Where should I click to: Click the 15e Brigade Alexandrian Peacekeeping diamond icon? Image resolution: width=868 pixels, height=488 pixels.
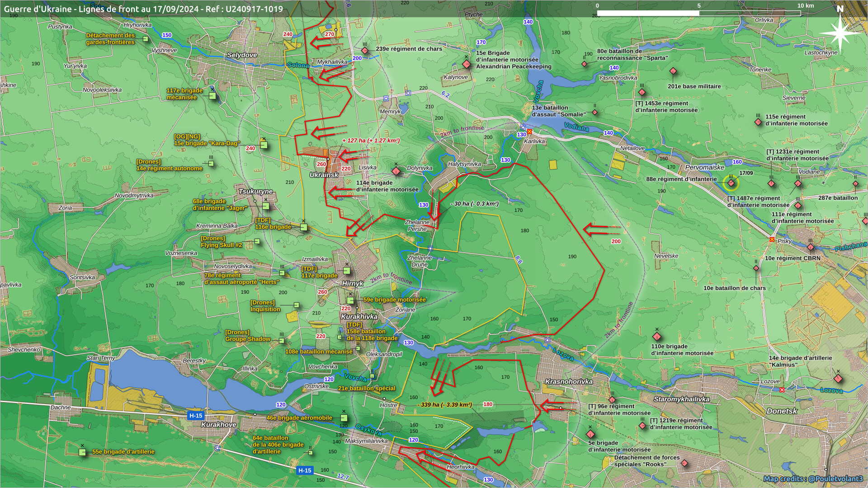467,64
